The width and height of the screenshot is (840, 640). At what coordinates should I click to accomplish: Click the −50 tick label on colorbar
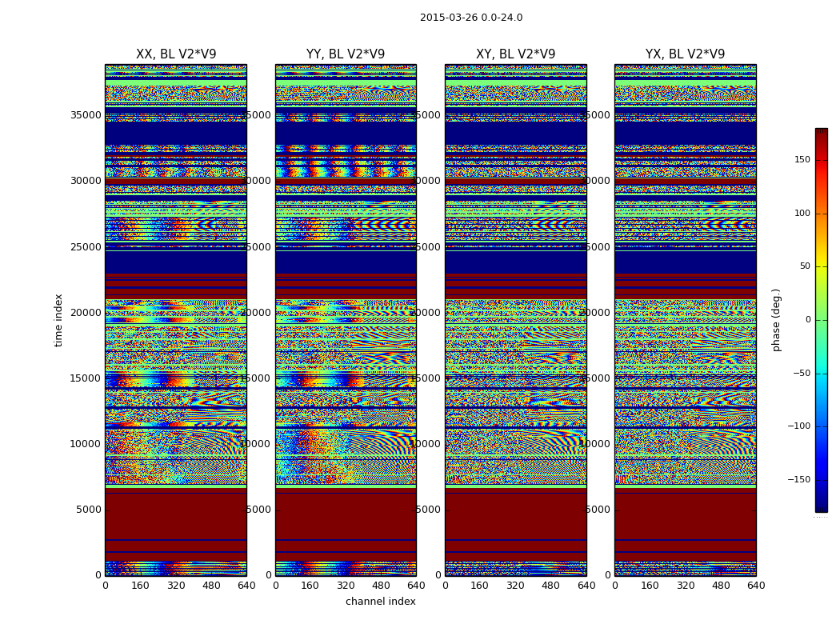coord(802,374)
